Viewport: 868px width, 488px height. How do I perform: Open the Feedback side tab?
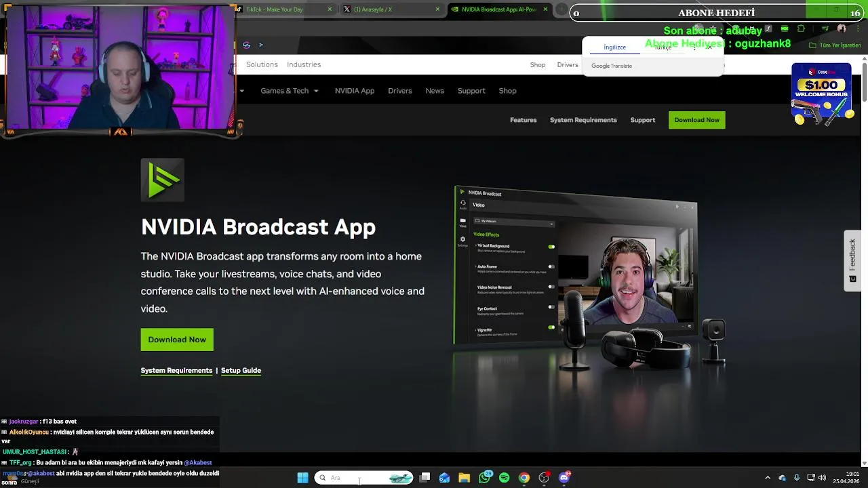tap(852, 261)
